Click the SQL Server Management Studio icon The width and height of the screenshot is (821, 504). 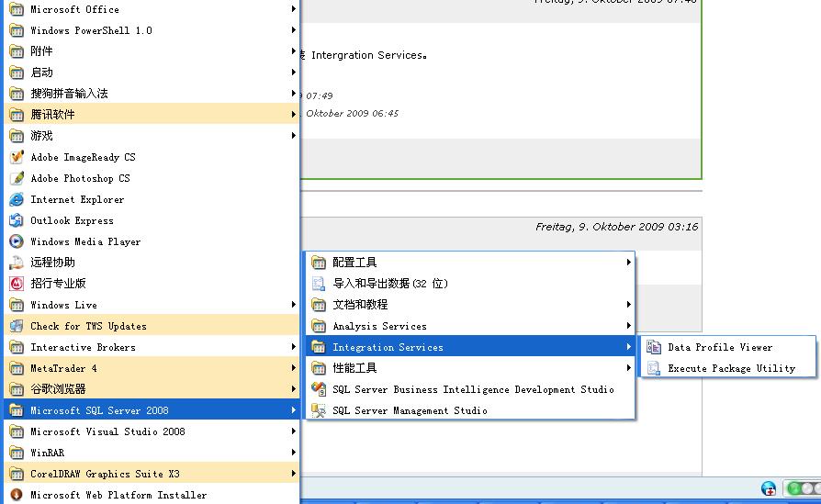(319, 410)
